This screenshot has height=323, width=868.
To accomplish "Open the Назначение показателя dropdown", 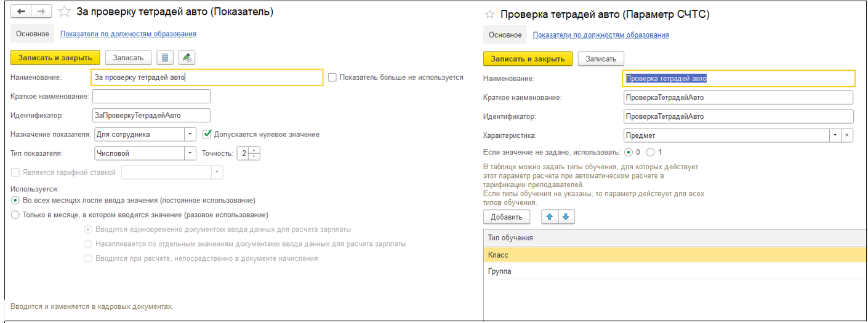I will pyautogui.click(x=190, y=134).
